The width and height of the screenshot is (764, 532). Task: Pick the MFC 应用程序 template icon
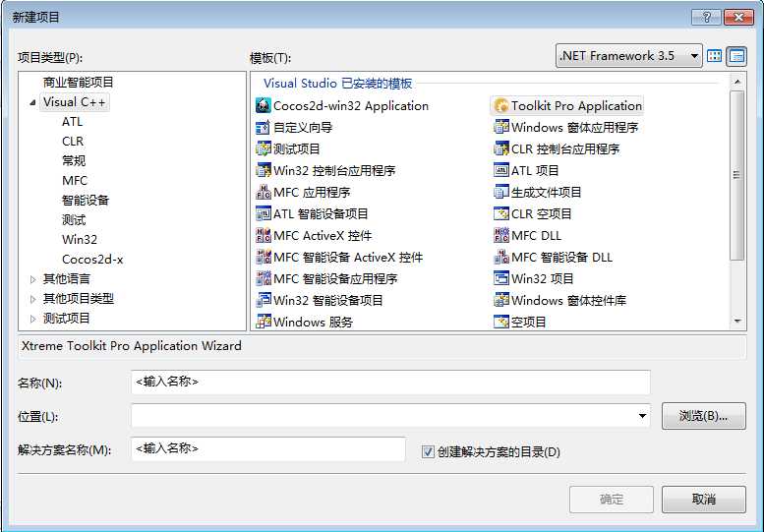coord(264,193)
